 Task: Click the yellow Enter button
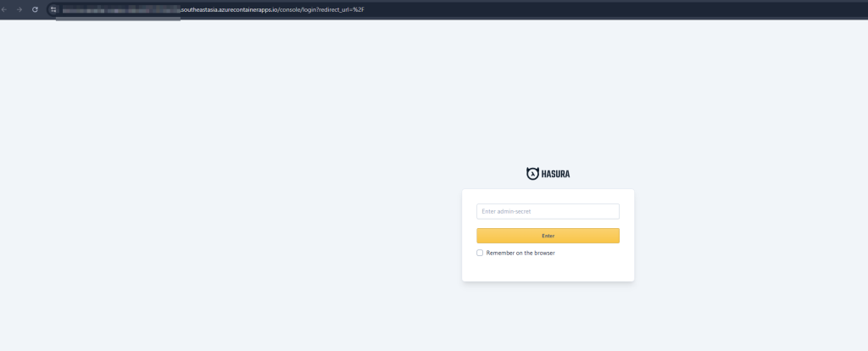(548, 236)
